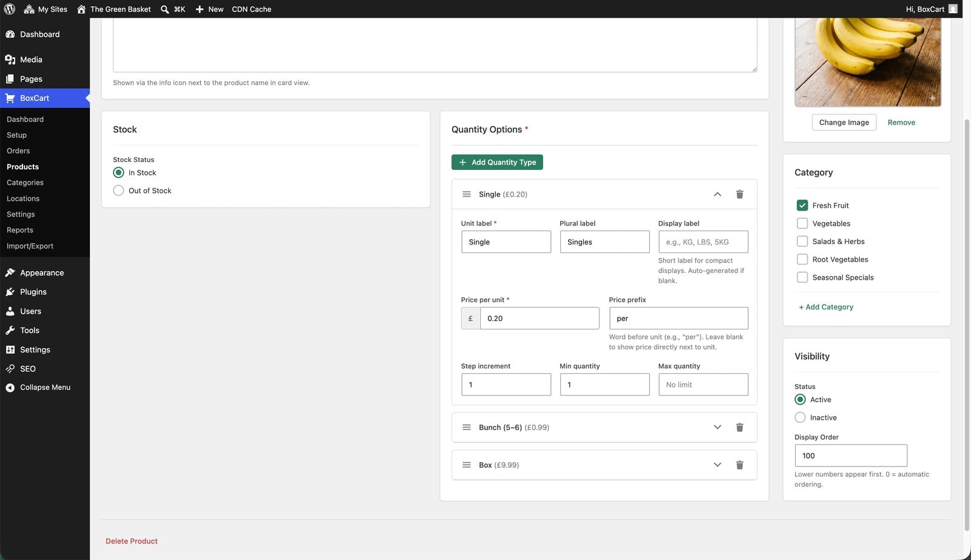Click the Unit label input field
Viewport: 971px width, 560px height.
click(506, 242)
